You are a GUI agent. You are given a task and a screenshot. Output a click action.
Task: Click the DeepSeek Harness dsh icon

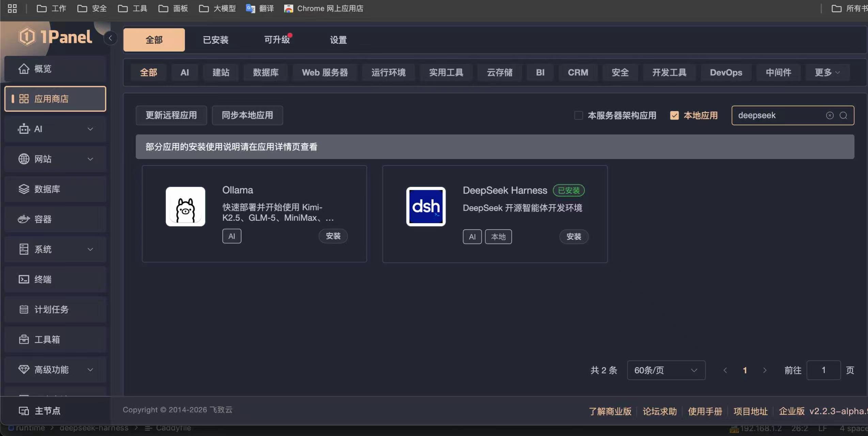click(x=426, y=206)
